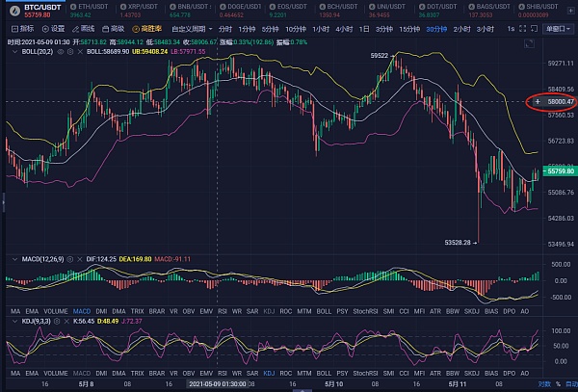
Task: Switch to the SHIB/USDT ticker tab
Action: (539, 11)
